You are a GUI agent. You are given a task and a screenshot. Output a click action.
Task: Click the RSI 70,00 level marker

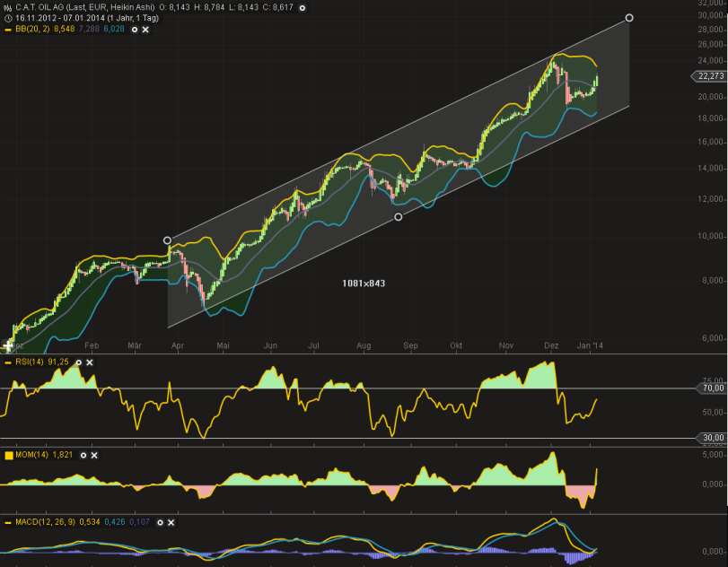point(711,388)
